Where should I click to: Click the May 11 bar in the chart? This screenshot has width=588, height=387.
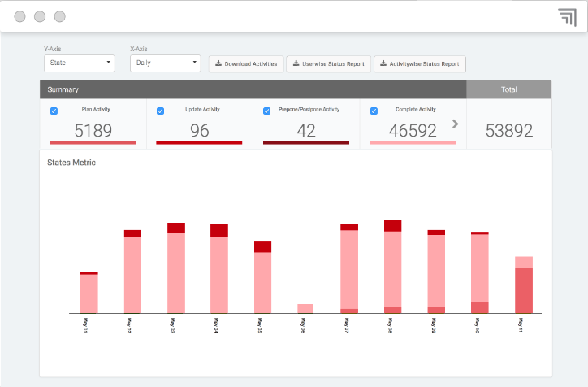click(524, 285)
